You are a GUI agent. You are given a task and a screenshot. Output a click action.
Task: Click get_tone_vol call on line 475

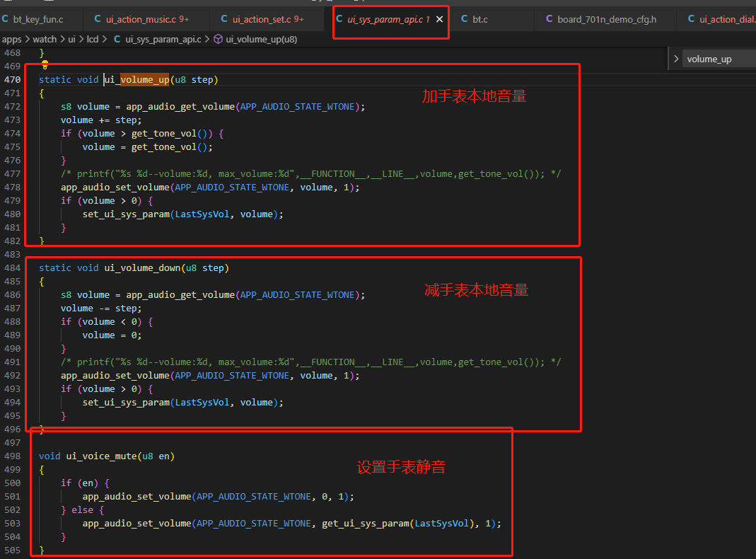coord(164,147)
